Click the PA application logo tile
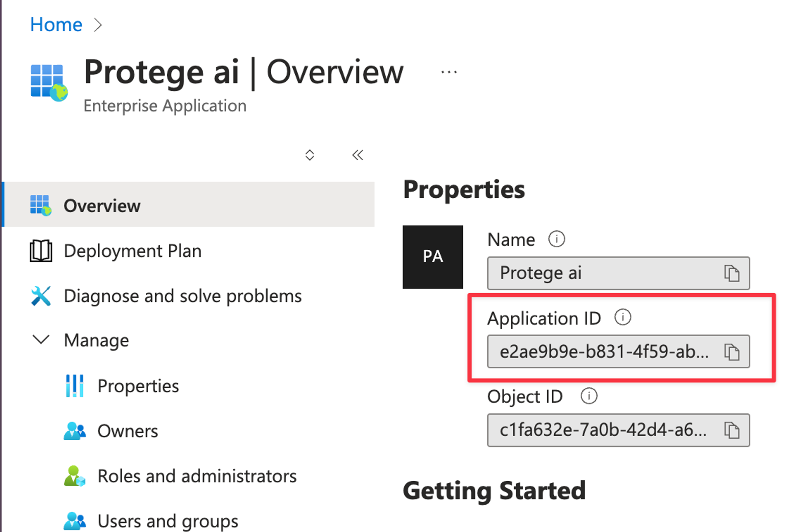 click(432, 257)
